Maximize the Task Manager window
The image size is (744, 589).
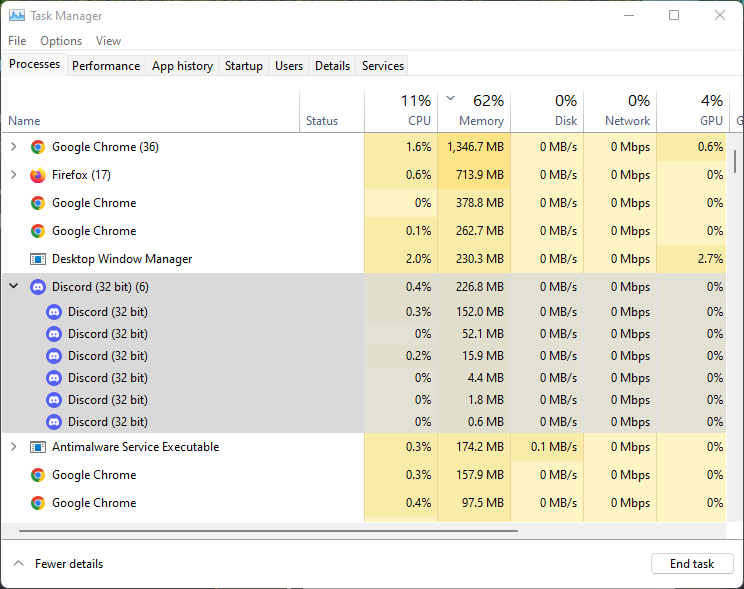[x=674, y=15]
